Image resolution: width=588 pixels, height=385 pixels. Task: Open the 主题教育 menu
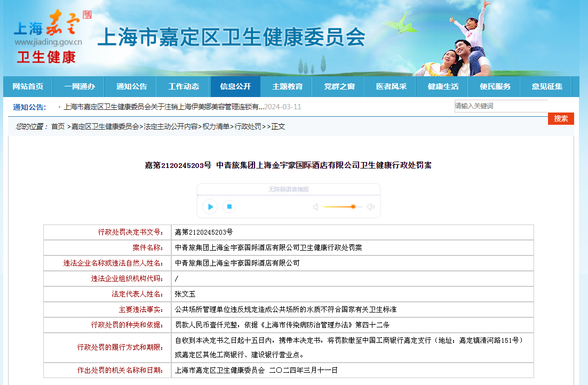tap(287, 86)
